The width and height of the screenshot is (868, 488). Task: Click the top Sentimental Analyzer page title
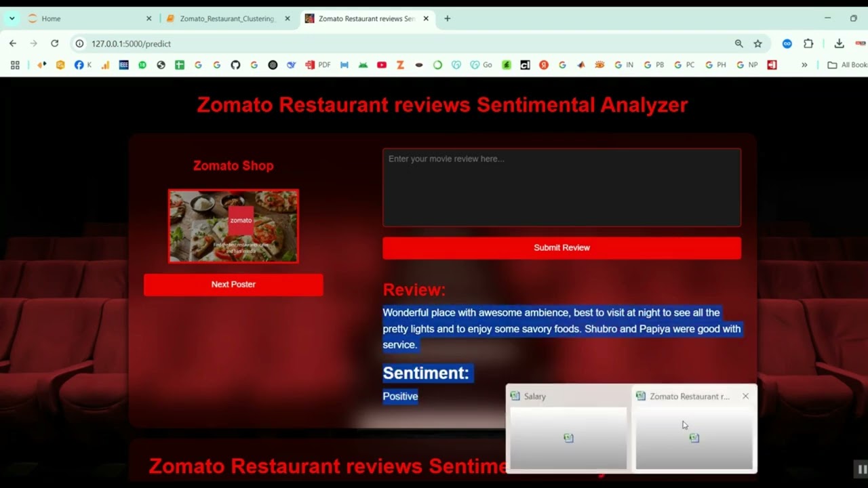(442, 104)
